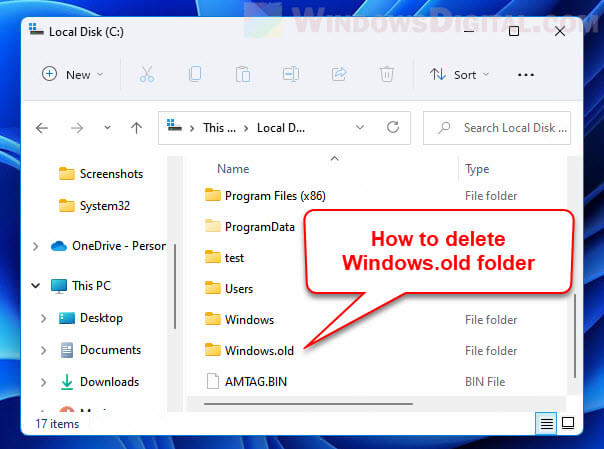
Task: Click the Rename icon in toolbar
Action: pos(290,74)
